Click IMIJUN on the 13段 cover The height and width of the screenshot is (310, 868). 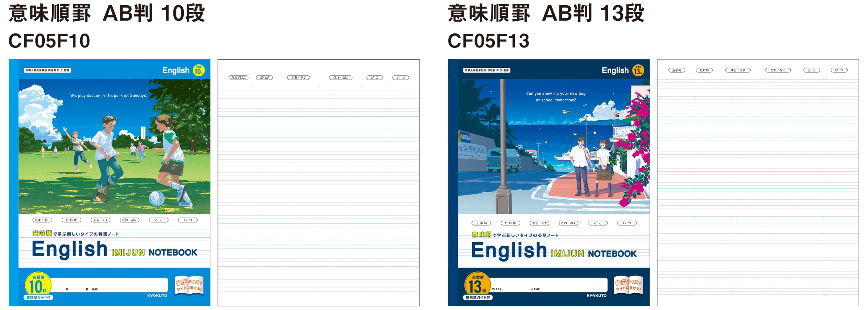tap(567, 254)
